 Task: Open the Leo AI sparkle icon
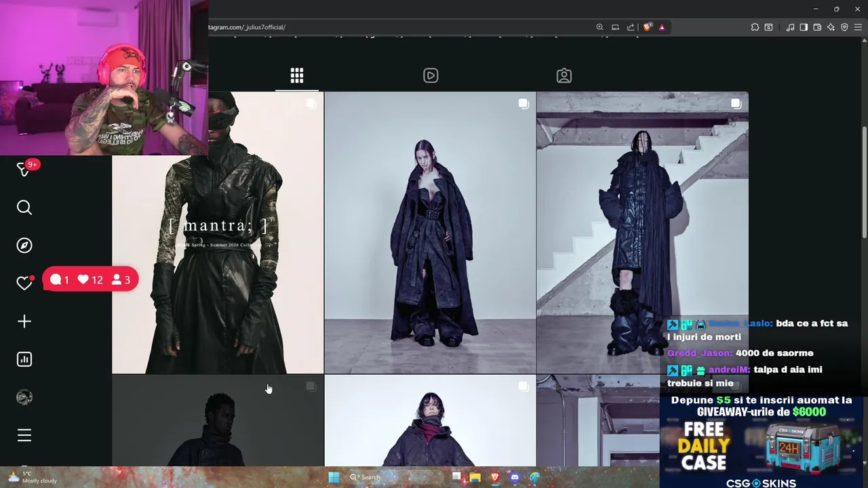(831, 27)
